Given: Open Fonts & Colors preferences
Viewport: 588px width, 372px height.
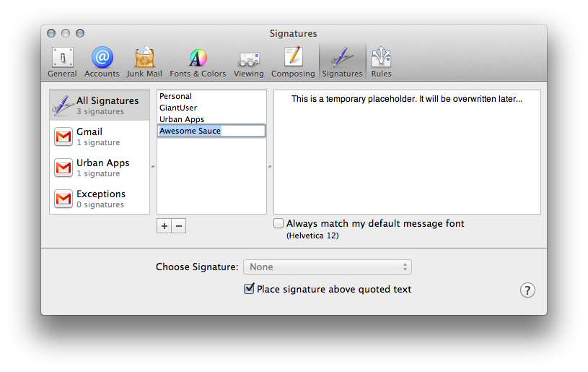Looking at the screenshot, I should (x=198, y=62).
